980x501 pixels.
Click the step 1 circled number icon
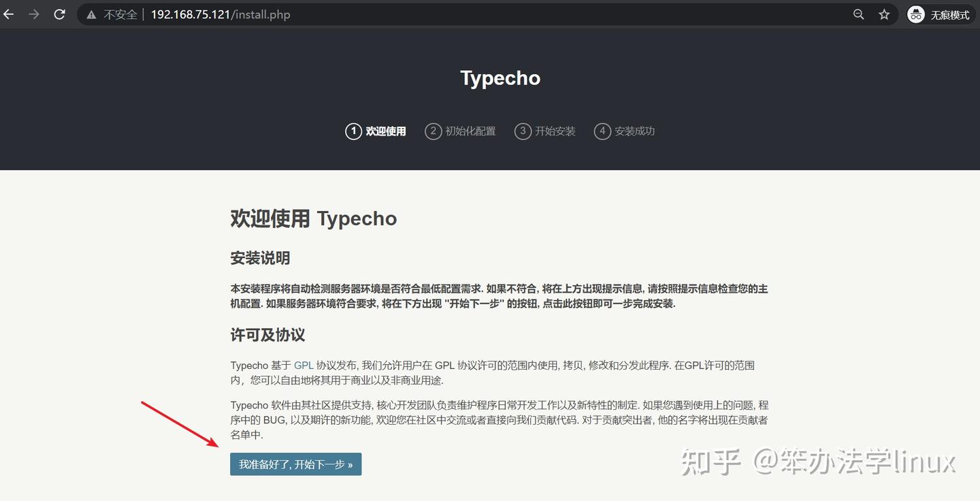(x=353, y=131)
